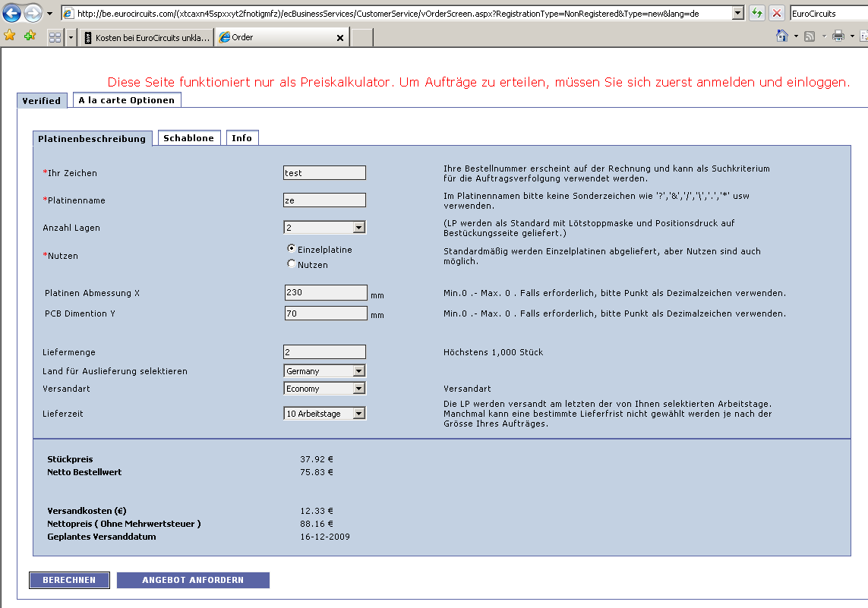Switch to the Kosten bei EuroCircuits tab
This screenshot has height=608, width=868.
146,38
